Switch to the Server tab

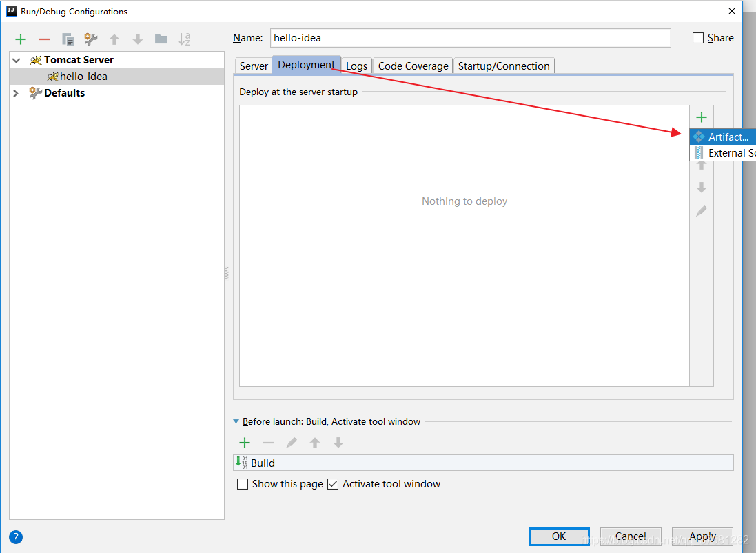254,66
